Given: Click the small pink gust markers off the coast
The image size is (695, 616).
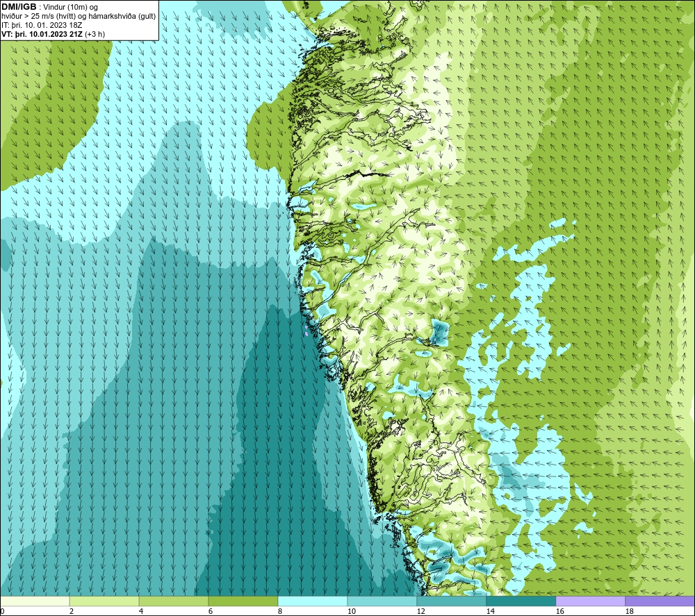Looking at the screenshot, I should 306,331.
